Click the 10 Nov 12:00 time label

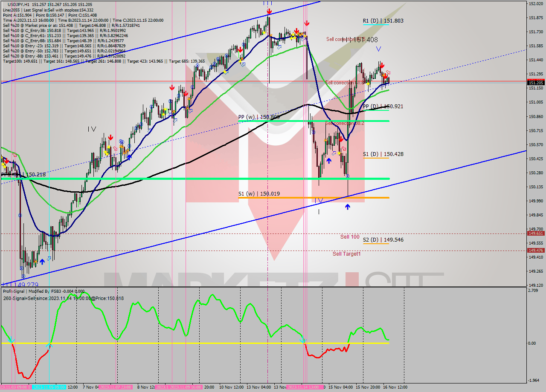232,387
